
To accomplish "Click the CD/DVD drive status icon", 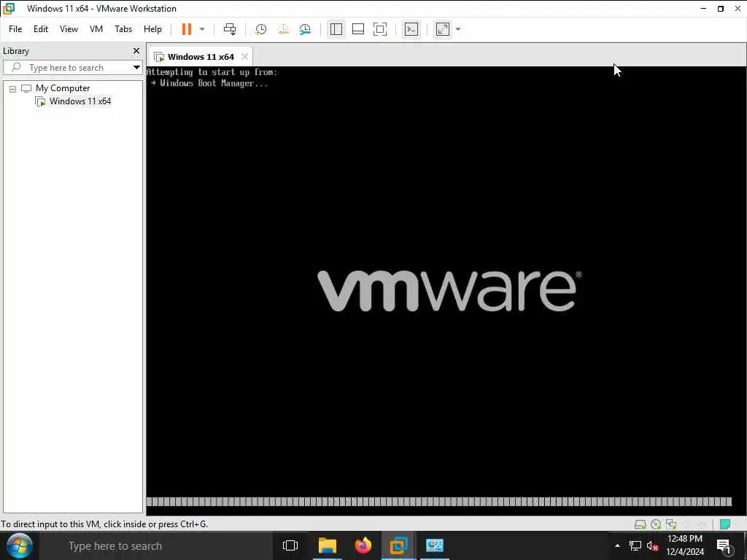I will pyautogui.click(x=656, y=524).
